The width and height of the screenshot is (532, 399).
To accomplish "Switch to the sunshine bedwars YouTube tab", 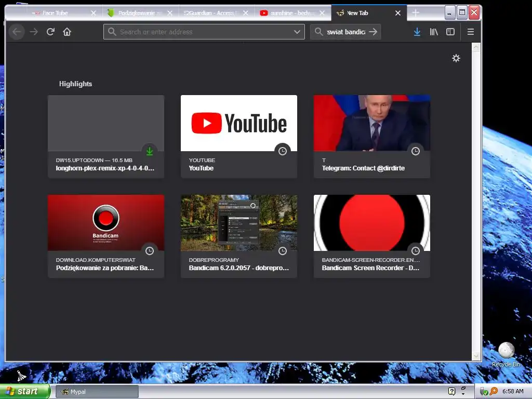I will (x=292, y=13).
